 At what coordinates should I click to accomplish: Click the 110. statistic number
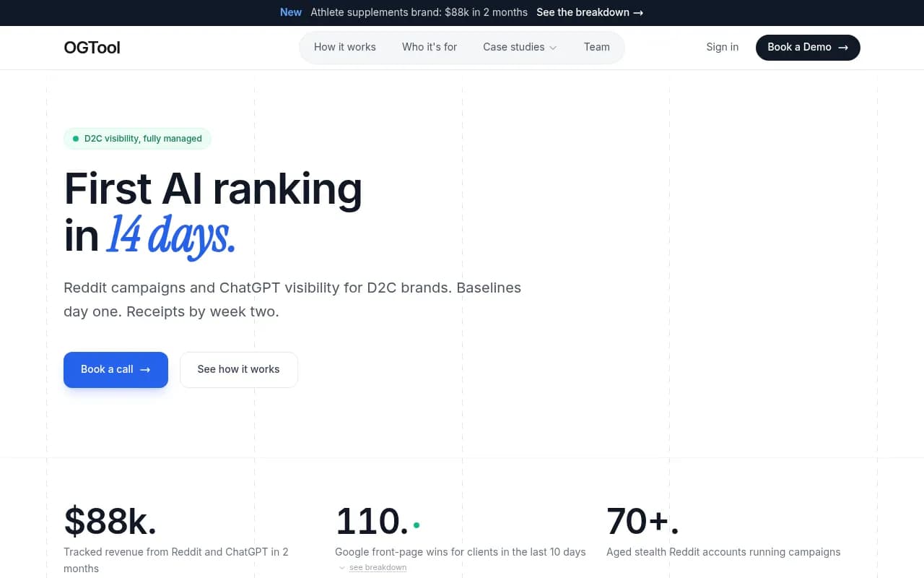(x=372, y=521)
